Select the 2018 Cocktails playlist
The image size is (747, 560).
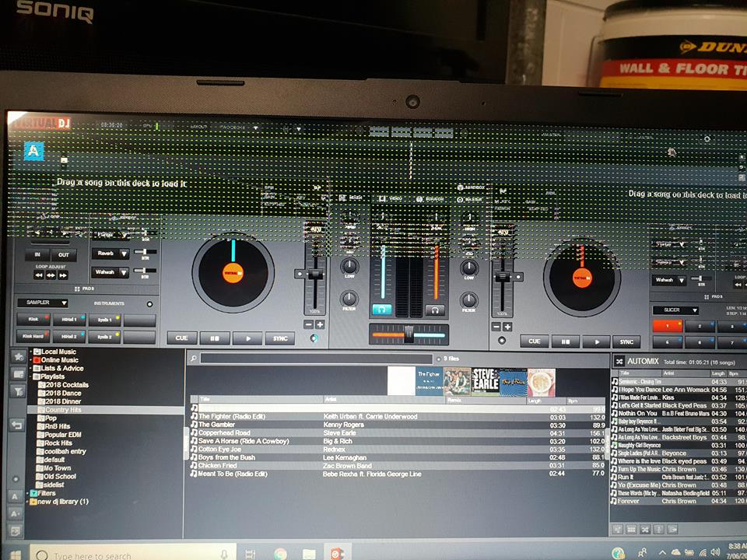[63, 385]
